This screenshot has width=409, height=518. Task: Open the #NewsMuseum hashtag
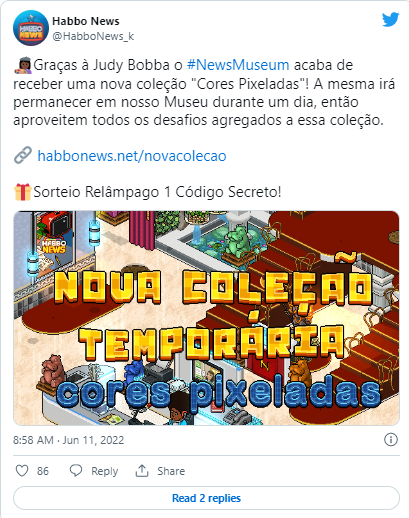tap(238, 65)
